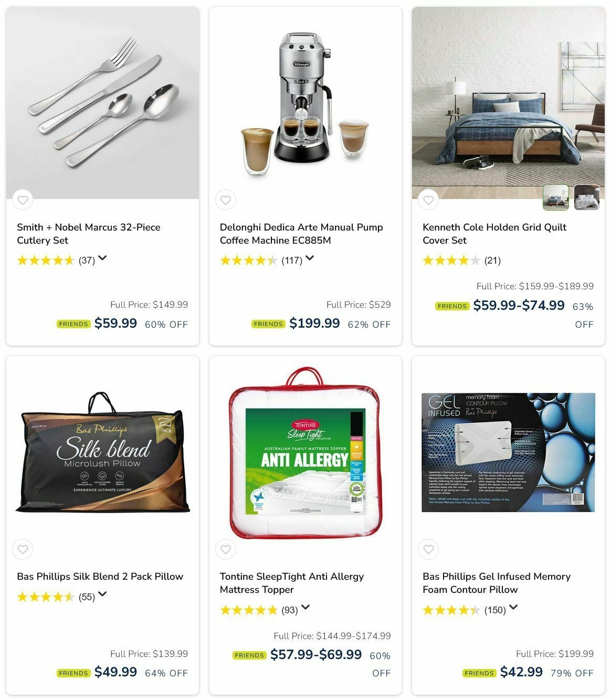The height and width of the screenshot is (700, 611).
Task: Add Smith + Nobel cutlery set to wishlist
Action: pos(23,200)
